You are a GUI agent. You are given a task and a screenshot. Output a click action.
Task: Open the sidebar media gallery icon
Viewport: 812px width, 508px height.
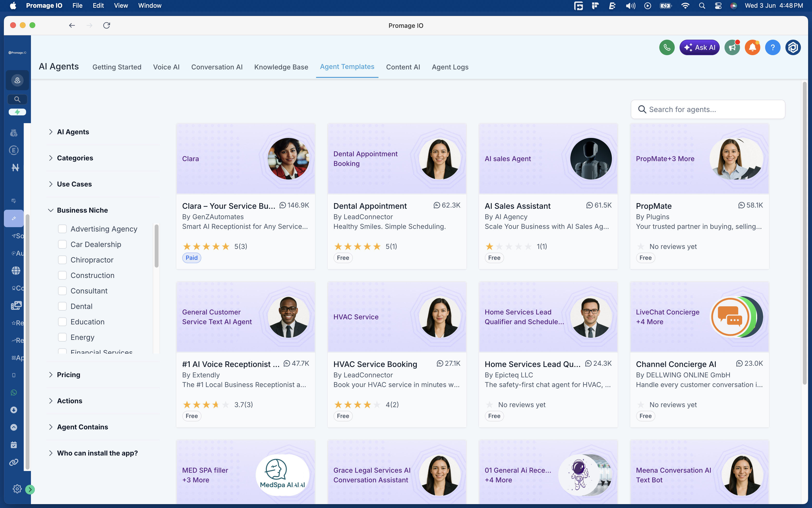[16, 305]
